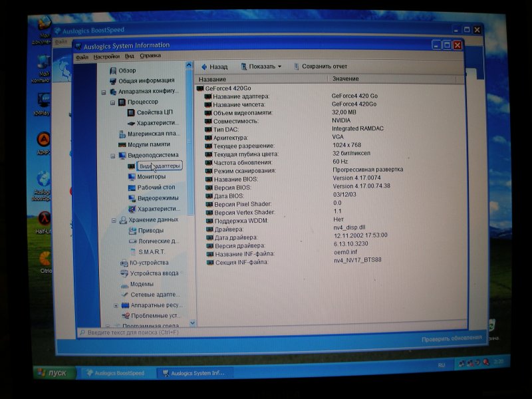Open the Настройки menu
The height and width of the screenshot is (399, 532).
[x=106, y=57]
